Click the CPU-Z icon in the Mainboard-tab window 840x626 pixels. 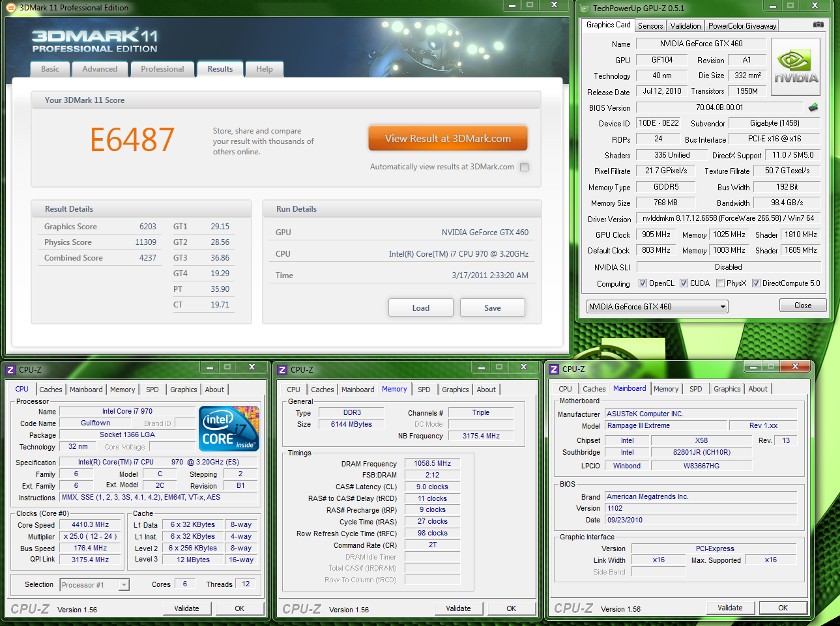(x=554, y=369)
